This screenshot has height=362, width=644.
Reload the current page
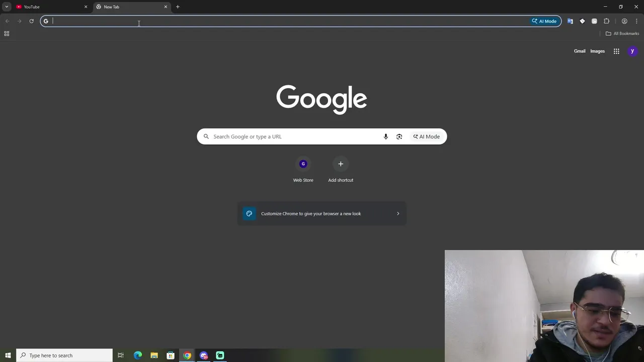pos(31,21)
